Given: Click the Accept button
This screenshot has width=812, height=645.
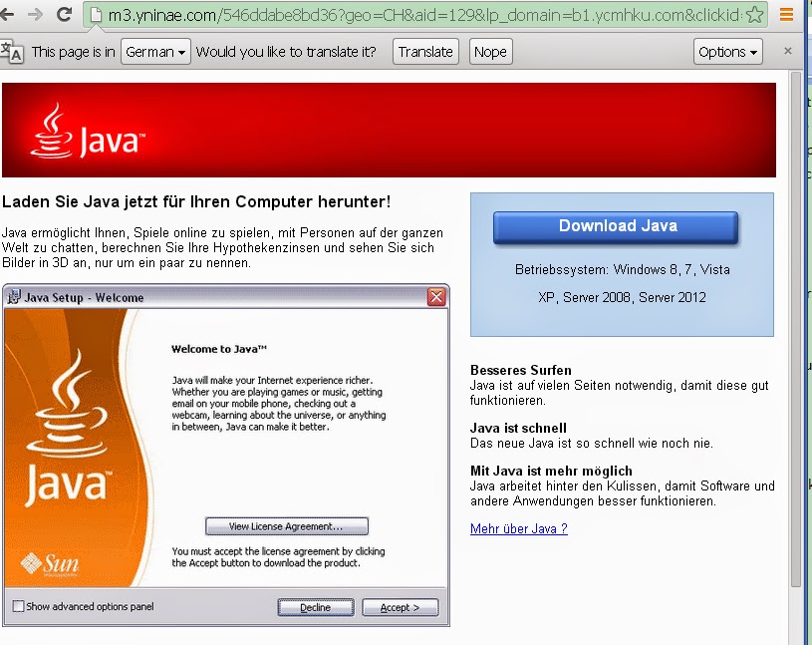Looking at the screenshot, I should pos(401,607).
